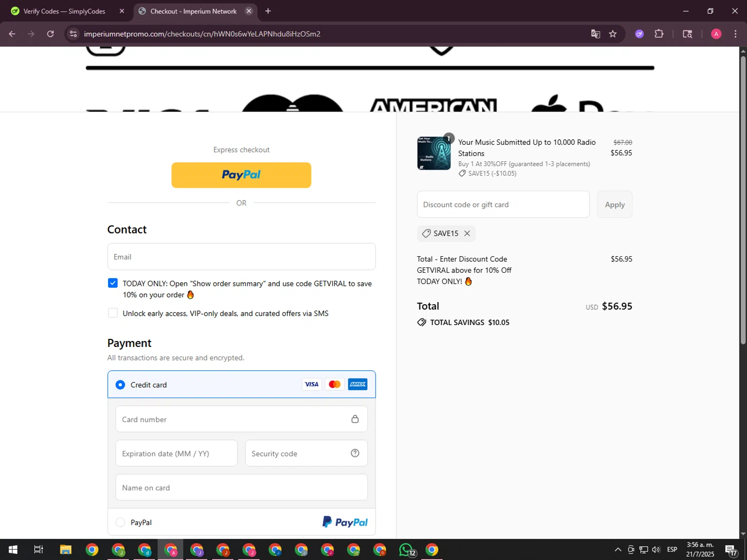This screenshot has width=747, height=560.
Task: Click the Security code field
Action: [306, 453]
